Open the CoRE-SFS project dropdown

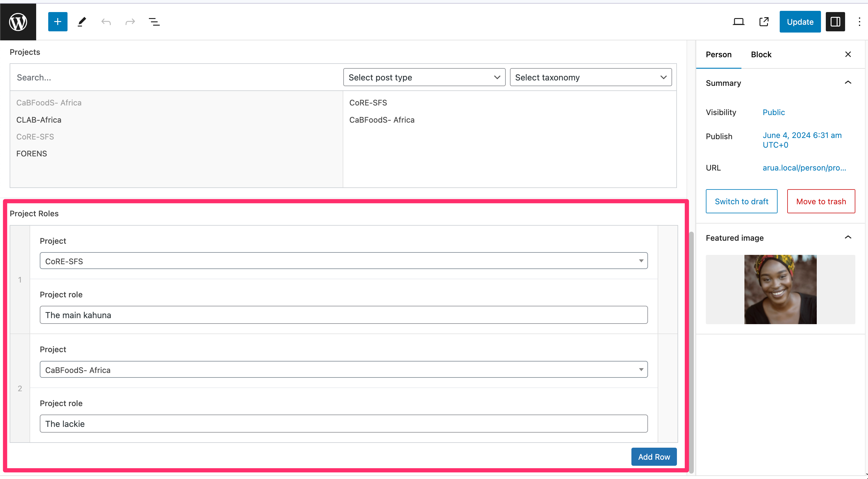[x=343, y=261]
